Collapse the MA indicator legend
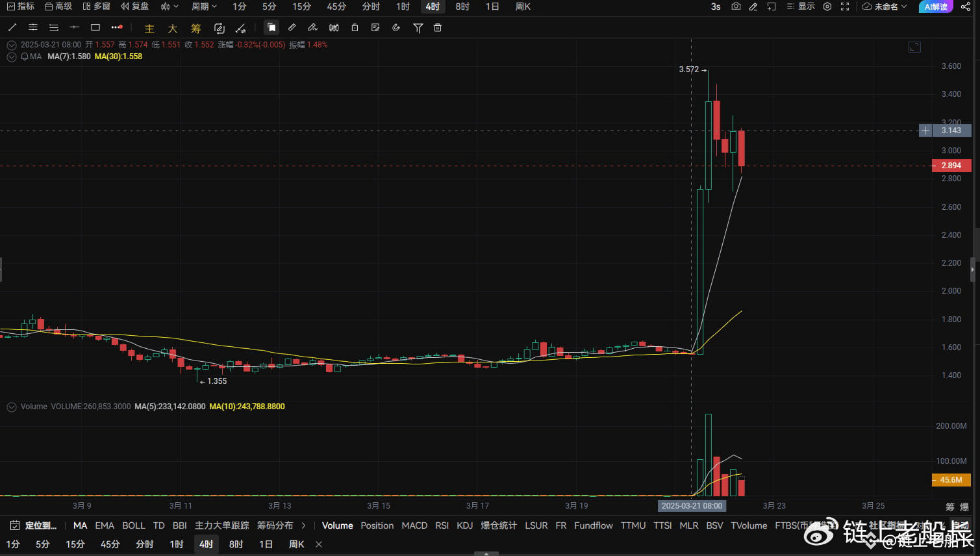980x556 pixels. (12, 57)
